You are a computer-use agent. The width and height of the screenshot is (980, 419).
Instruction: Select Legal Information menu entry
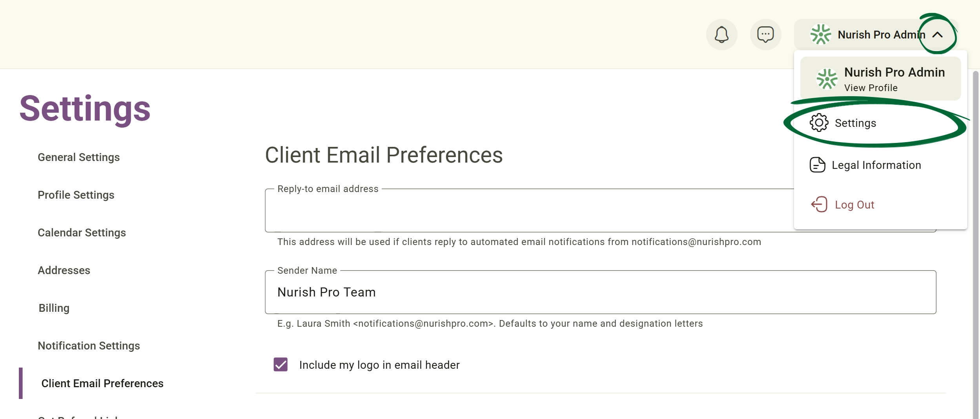click(880, 165)
